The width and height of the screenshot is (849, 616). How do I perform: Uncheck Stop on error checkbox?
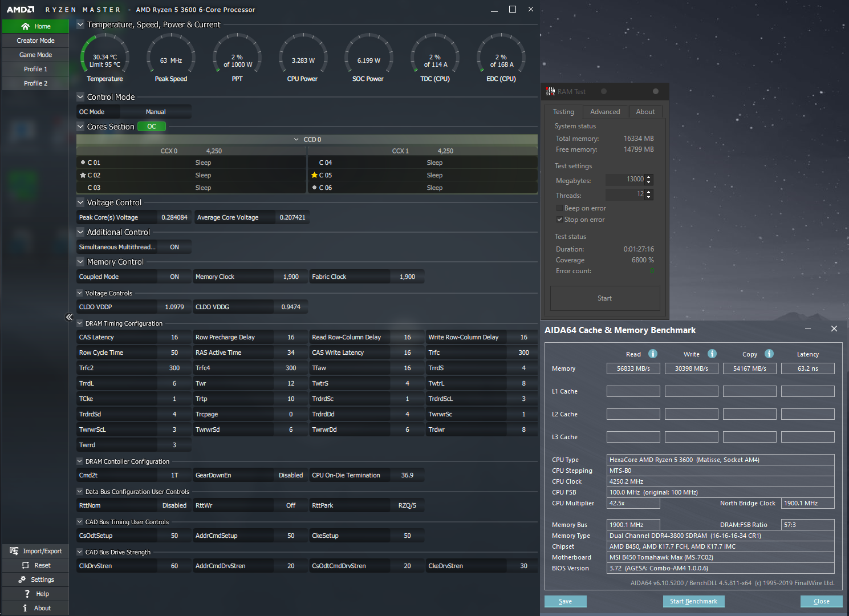tap(559, 220)
